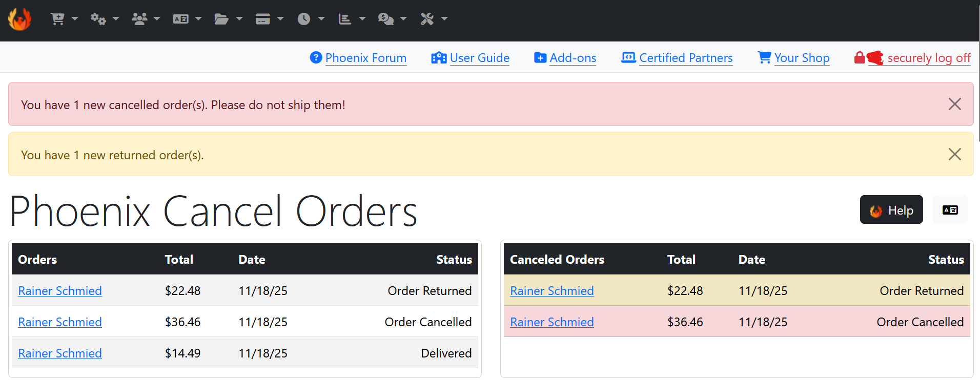Open the clock icon menu
This screenshot has height=380, width=980.
(311, 19)
